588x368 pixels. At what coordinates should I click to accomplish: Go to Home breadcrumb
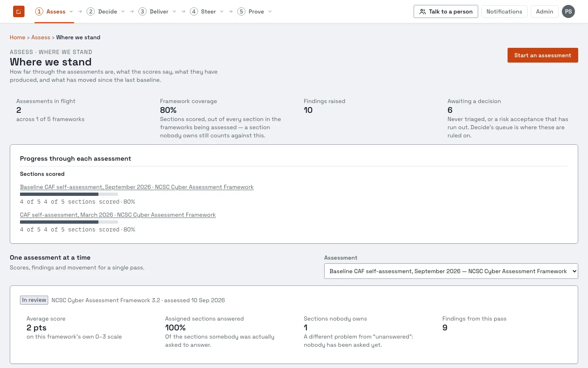point(18,37)
